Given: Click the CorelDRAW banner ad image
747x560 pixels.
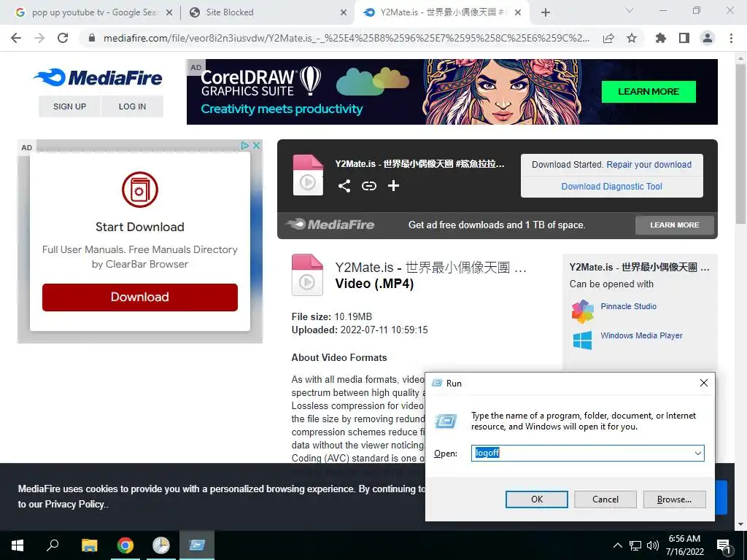Looking at the screenshot, I should tap(452, 92).
